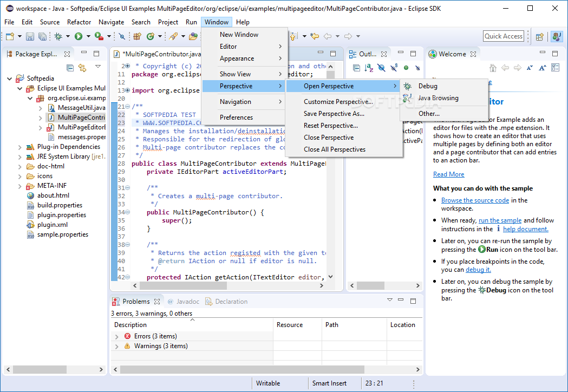Toggle alphabetical Sort in Outline toolbar
The image size is (568, 392).
click(x=369, y=68)
